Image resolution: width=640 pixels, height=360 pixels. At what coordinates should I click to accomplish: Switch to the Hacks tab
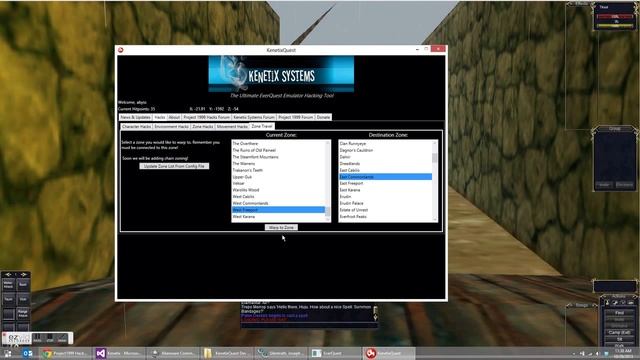coord(160,117)
